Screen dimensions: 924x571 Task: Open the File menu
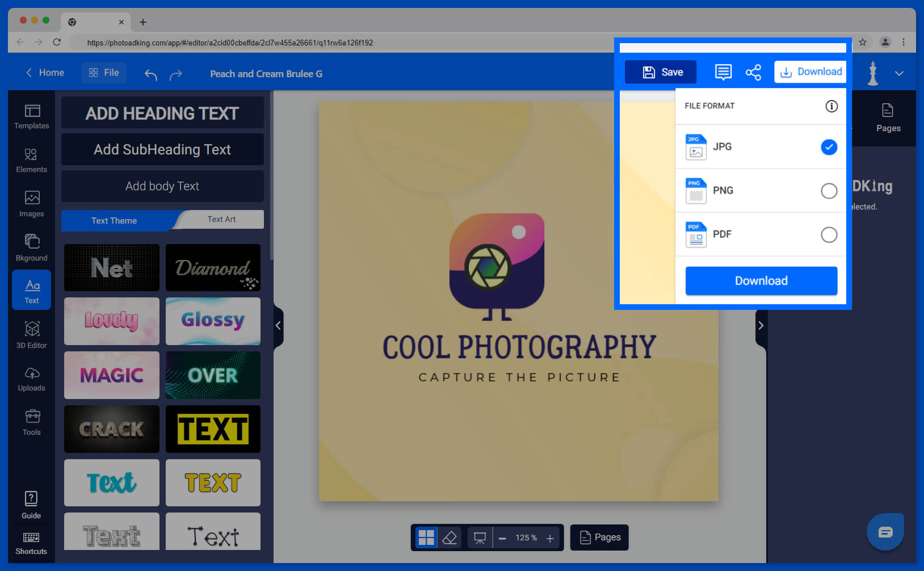pyautogui.click(x=104, y=72)
